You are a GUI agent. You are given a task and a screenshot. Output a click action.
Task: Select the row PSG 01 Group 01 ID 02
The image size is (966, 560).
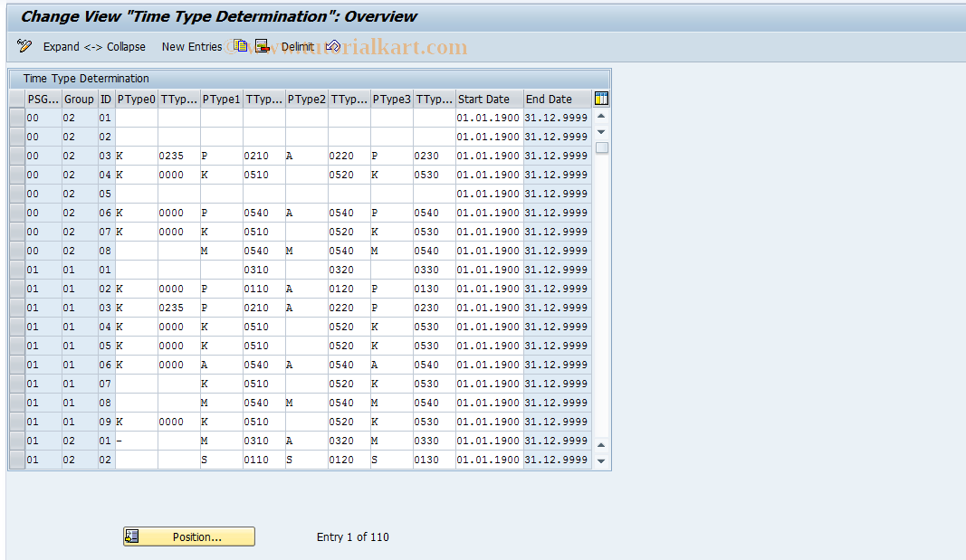point(17,289)
